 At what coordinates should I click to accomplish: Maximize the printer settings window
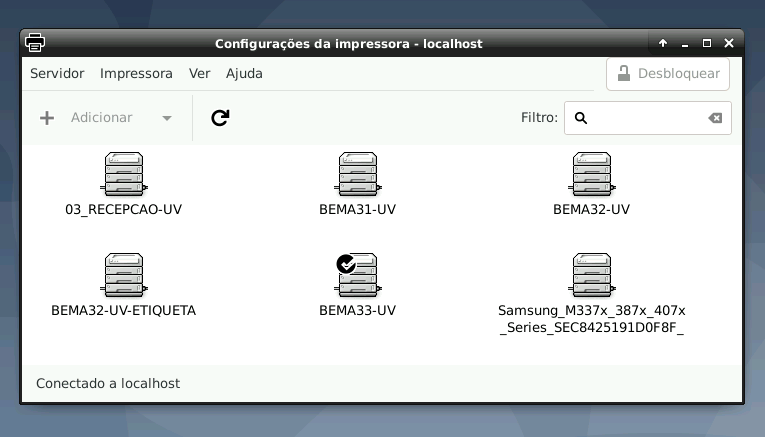click(x=706, y=43)
